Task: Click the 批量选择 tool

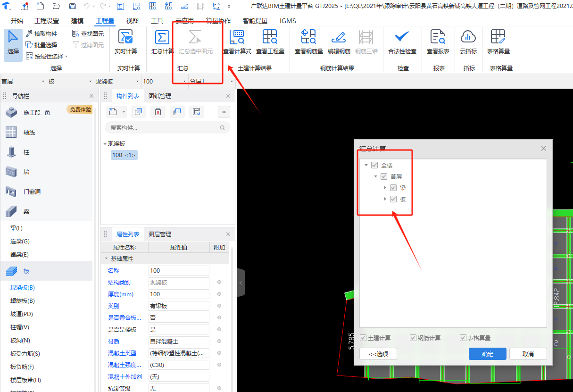Action: coord(42,45)
